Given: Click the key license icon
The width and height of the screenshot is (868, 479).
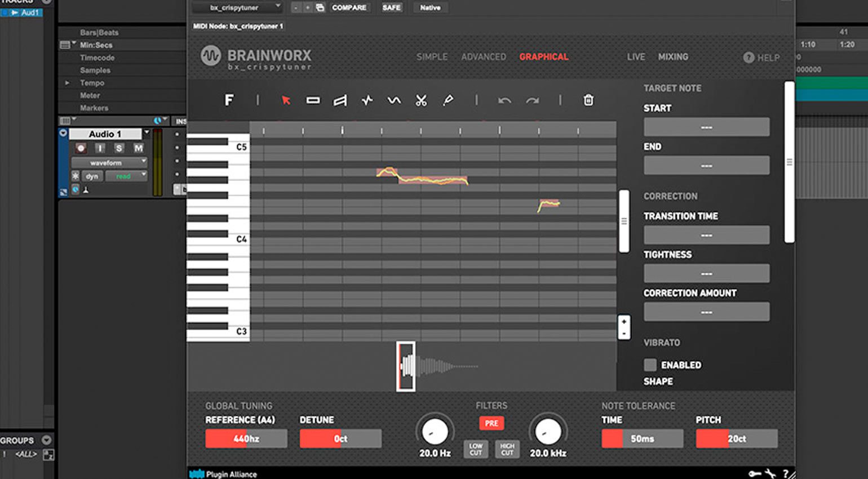Looking at the screenshot, I should (755, 474).
